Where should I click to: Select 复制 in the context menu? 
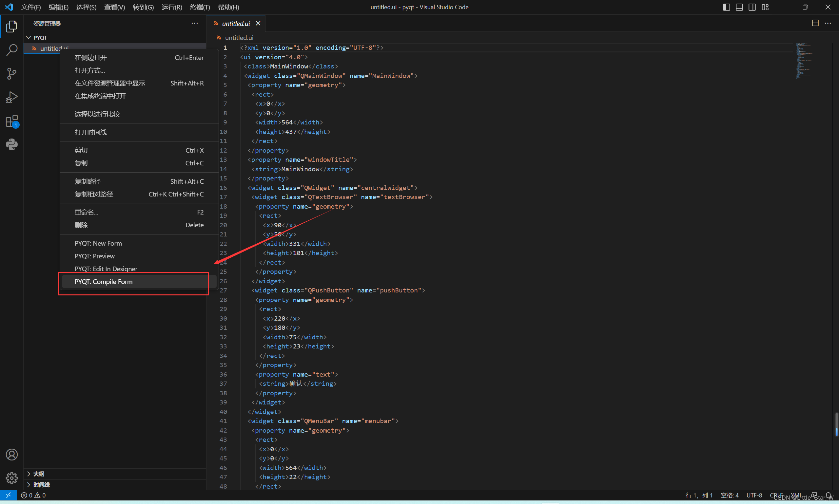139,163
